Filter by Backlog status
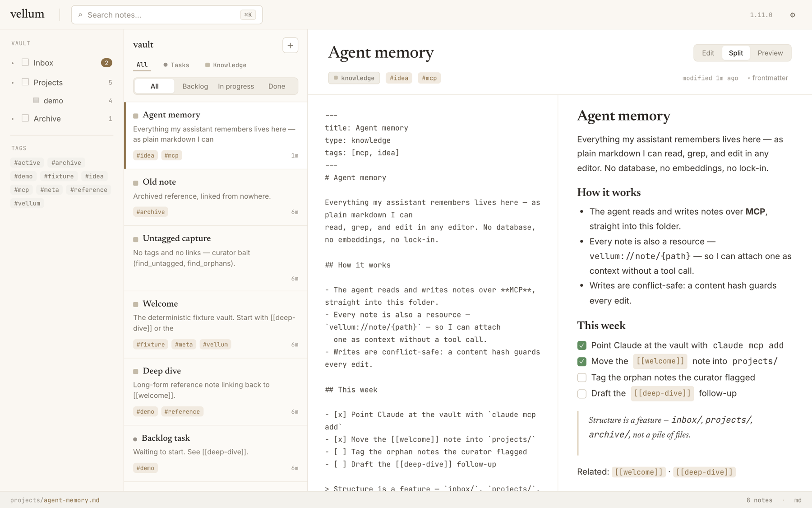Viewport: 812px width, 508px height. pyautogui.click(x=195, y=86)
